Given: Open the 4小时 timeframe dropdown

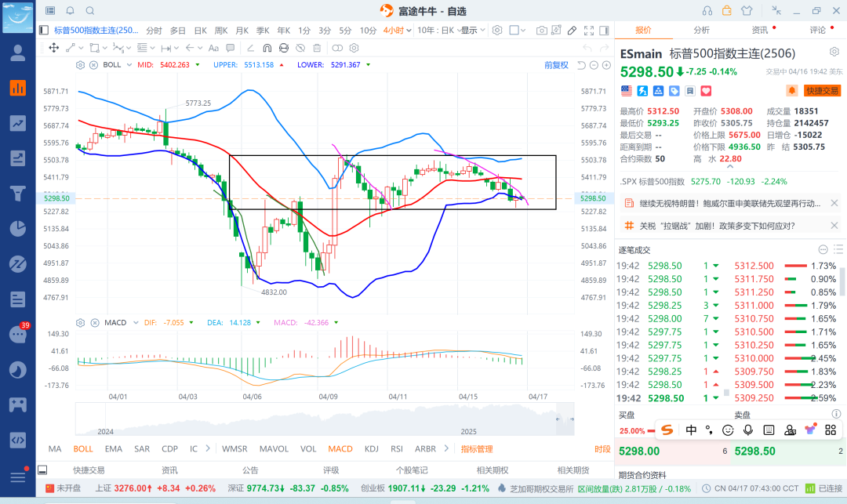Looking at the screenshot, I should tap(398, 31).
